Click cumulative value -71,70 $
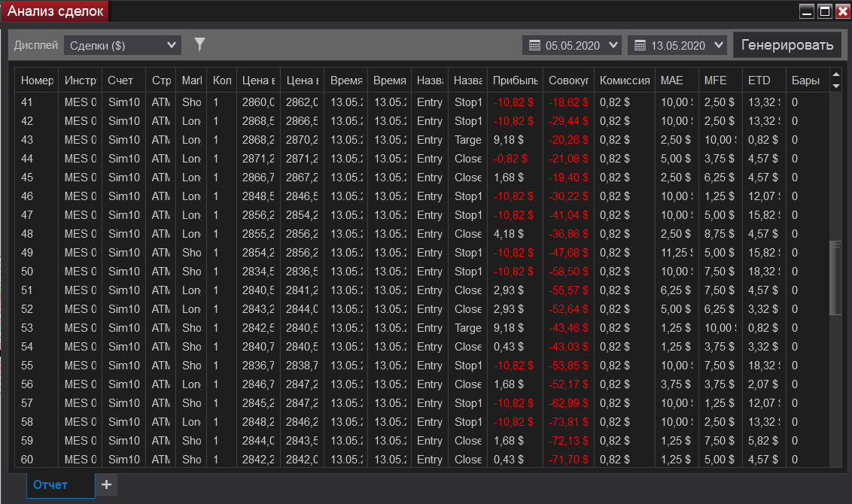Viewport: 852px width, 504px height. tap(567, 460)
